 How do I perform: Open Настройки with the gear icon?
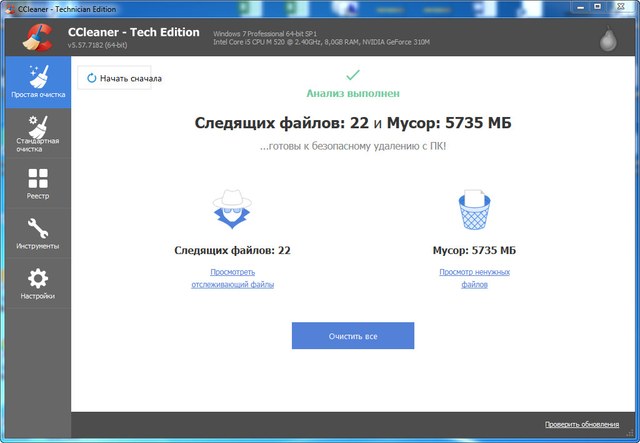point(38,284)
